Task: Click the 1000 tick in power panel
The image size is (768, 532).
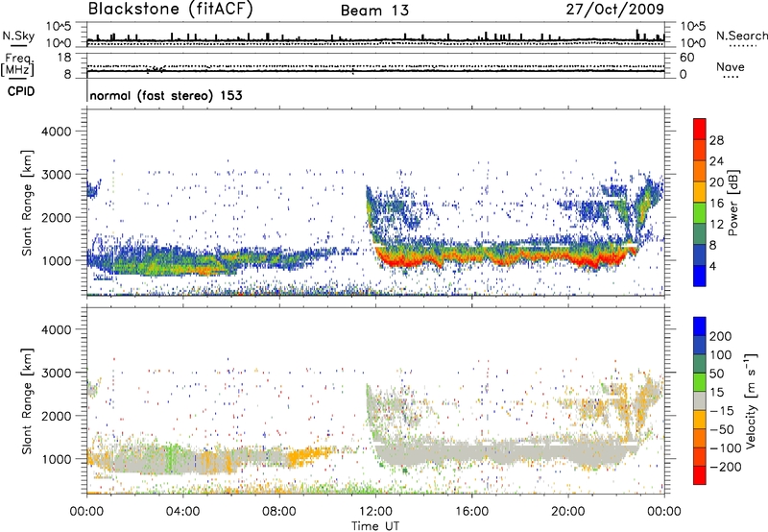Action: click(x=56, y=260)
